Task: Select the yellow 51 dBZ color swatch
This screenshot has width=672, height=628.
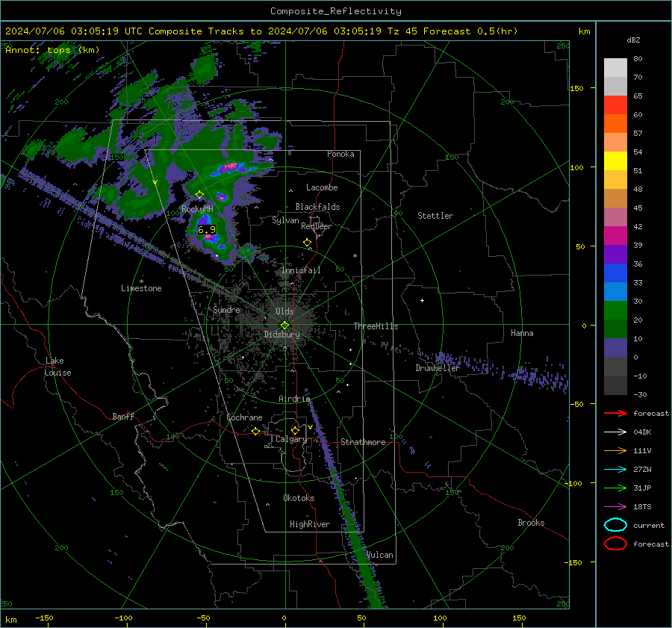Action: 615,161
